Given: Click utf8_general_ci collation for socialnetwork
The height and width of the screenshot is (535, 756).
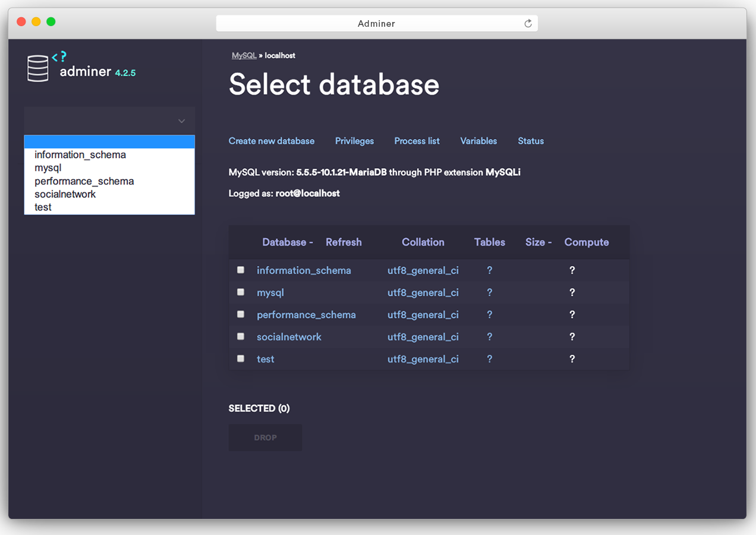Looking at the screenshot, I should click(423, 337).
